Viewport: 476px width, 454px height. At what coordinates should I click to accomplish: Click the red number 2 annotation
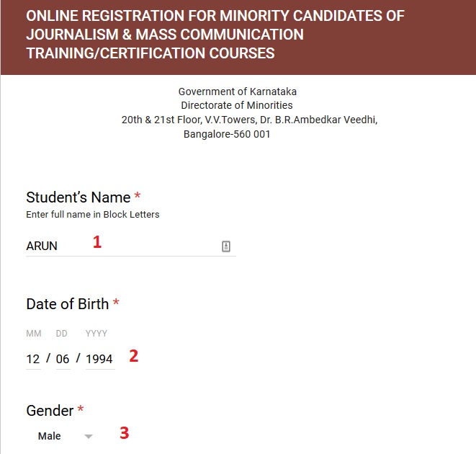click(133, 356)
